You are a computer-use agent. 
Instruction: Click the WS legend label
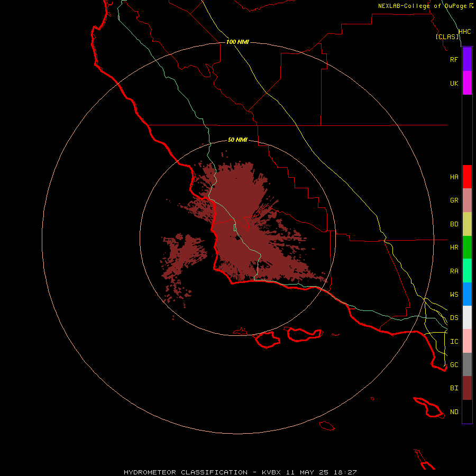click(454, 295)
